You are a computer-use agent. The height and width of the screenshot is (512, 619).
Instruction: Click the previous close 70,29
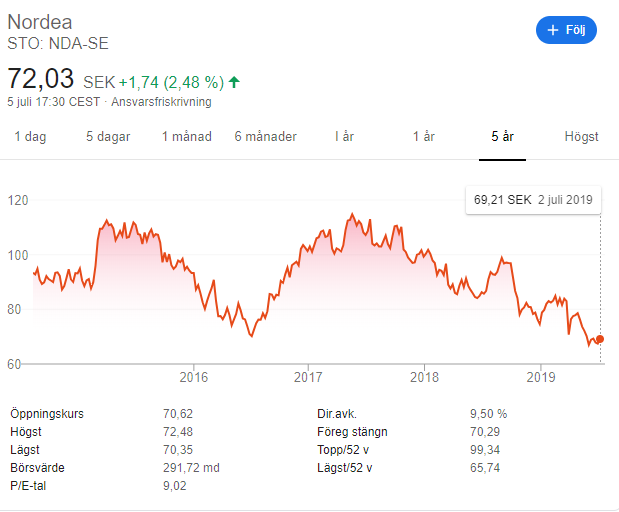point(485,432)
